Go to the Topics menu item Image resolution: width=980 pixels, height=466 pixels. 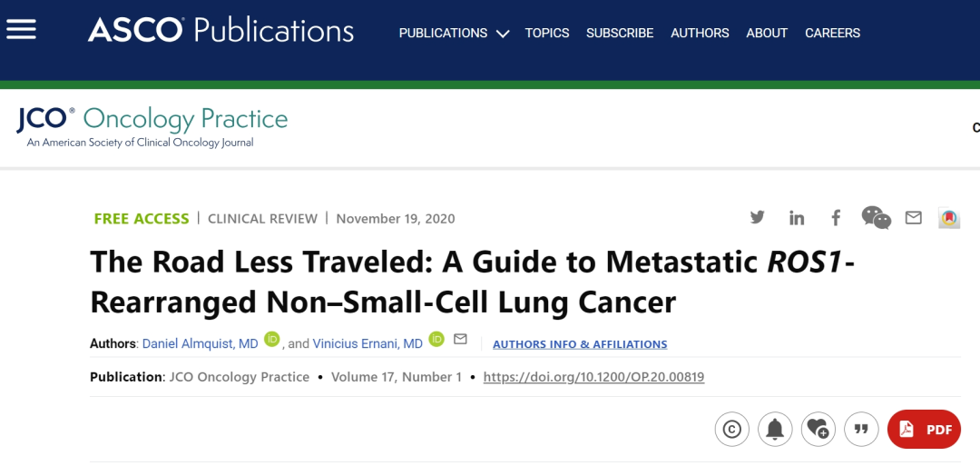coord(547,33)
